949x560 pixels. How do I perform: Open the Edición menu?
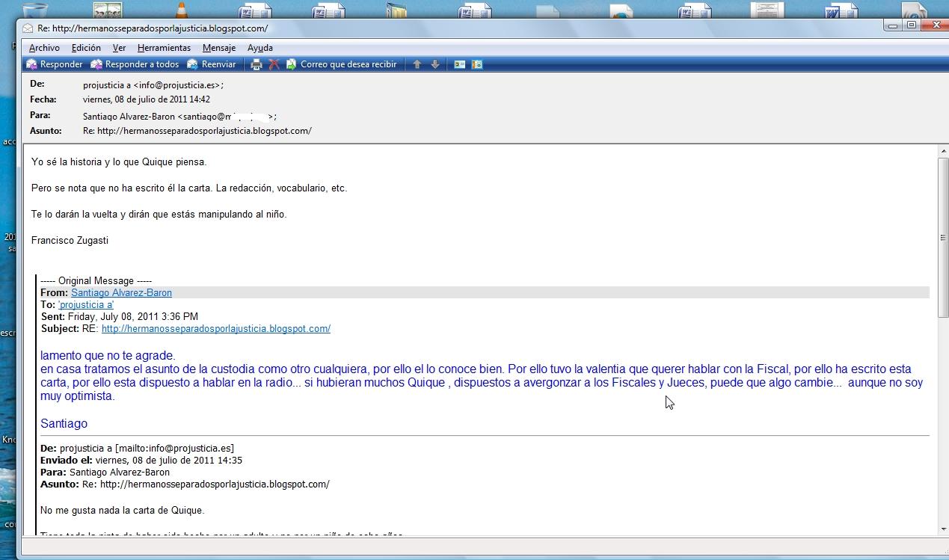coord(86,48)
